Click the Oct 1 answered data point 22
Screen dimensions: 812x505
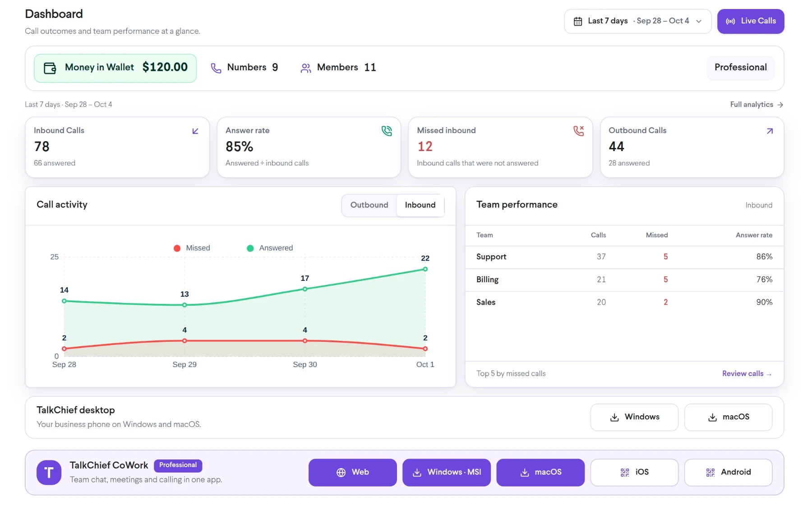pyautogui.click(x=425, y=269)
